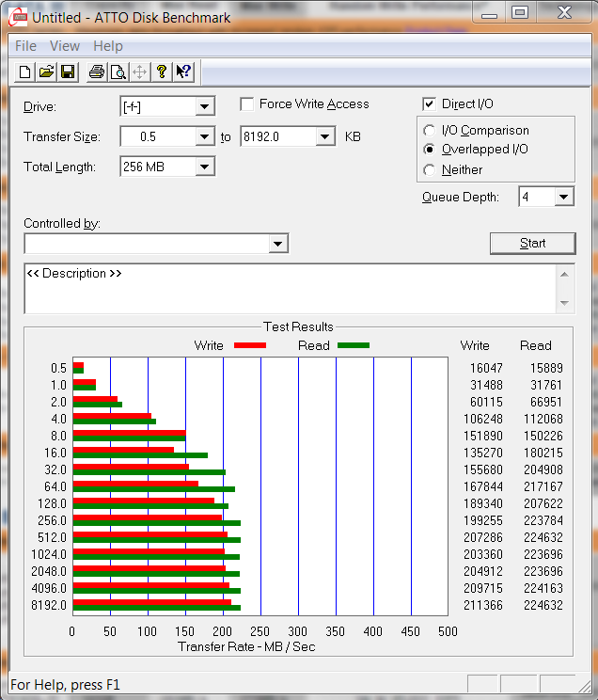
Task: Open Print Preview from the toolbar
Action: coord(118,72)
